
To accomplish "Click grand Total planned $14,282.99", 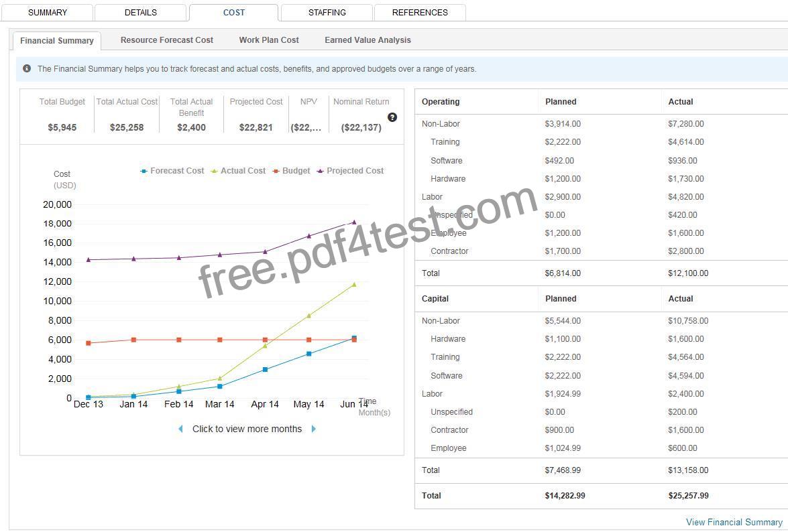I will (x=565, y=496).
